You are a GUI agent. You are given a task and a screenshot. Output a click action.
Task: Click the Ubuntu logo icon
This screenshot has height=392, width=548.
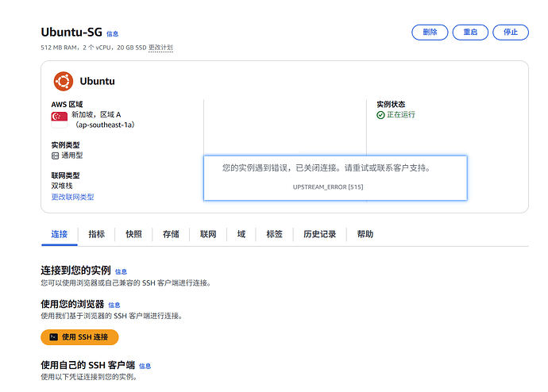point(64,81)
